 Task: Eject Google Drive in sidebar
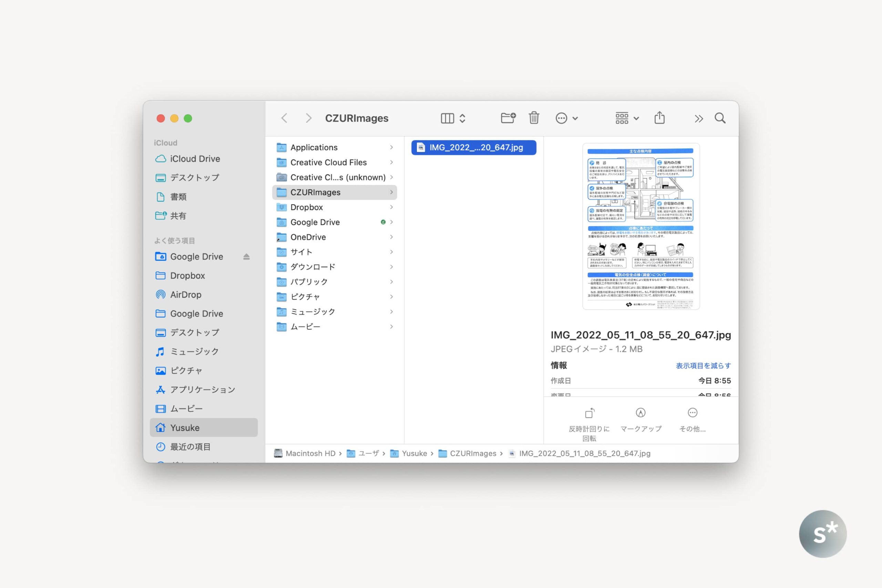point(246,257)
